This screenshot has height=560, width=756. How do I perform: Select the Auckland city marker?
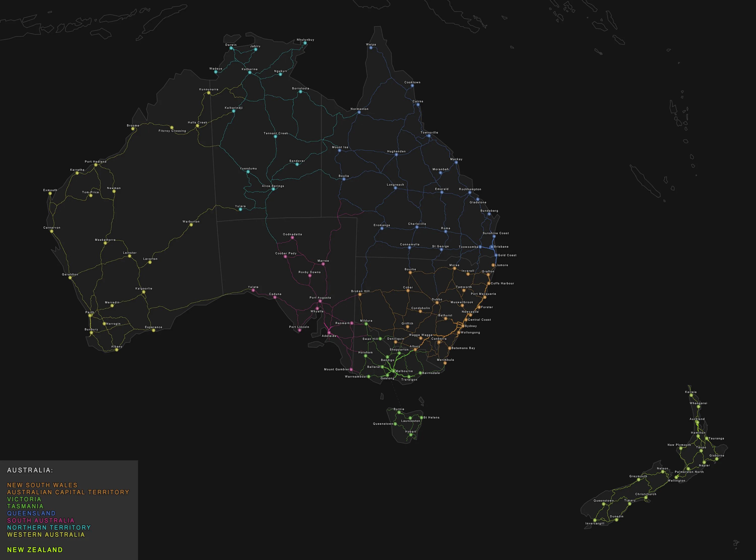coord(697,423)
